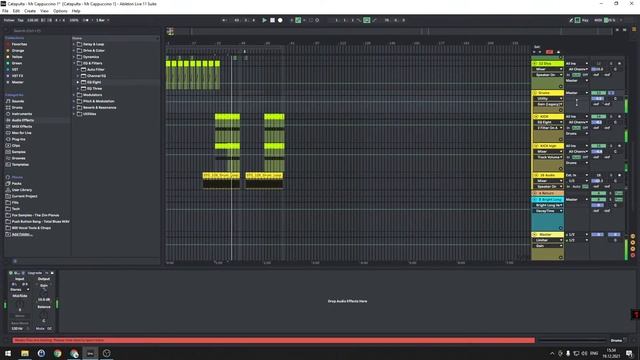Open Current Project in Places
Screen dimensions: 640x360
point(24,196)
